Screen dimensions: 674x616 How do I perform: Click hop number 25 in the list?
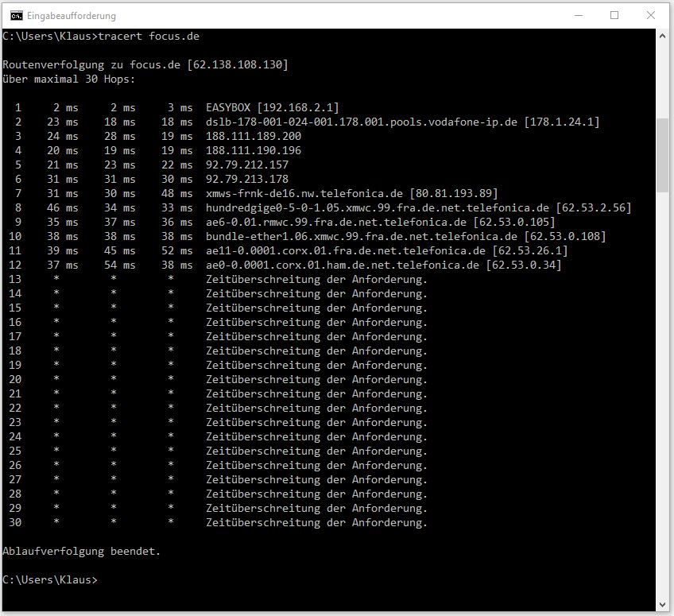15,451
